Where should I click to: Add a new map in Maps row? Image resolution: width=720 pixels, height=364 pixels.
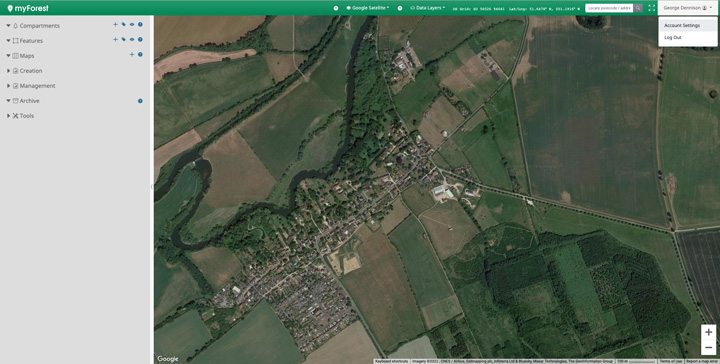(132, 55)
